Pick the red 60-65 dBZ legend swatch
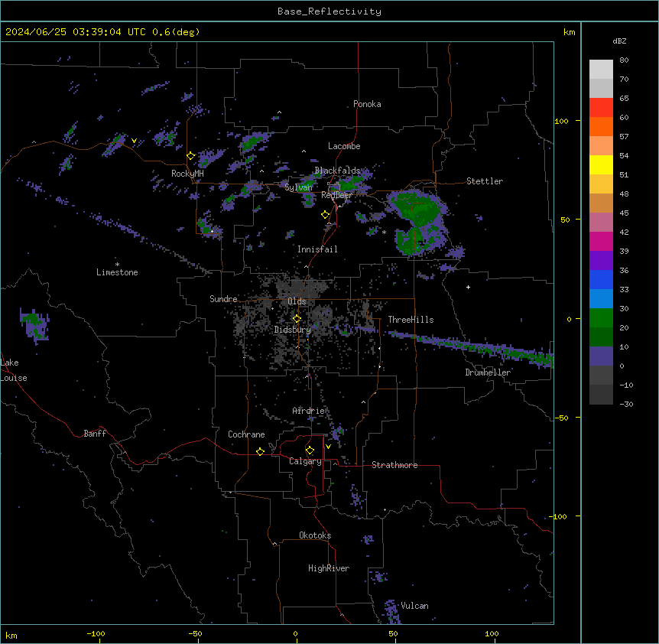 point(601,108)
